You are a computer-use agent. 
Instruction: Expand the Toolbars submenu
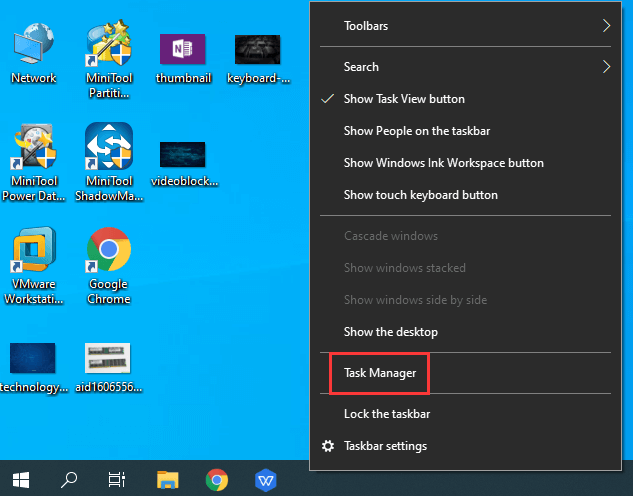(465, 26)
